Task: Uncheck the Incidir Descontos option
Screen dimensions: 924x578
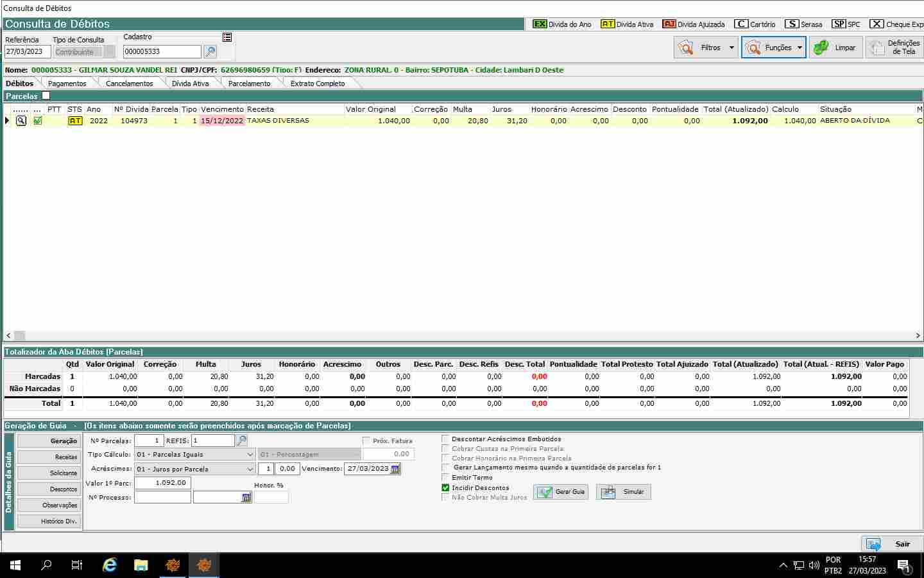Action: point(445,487)
